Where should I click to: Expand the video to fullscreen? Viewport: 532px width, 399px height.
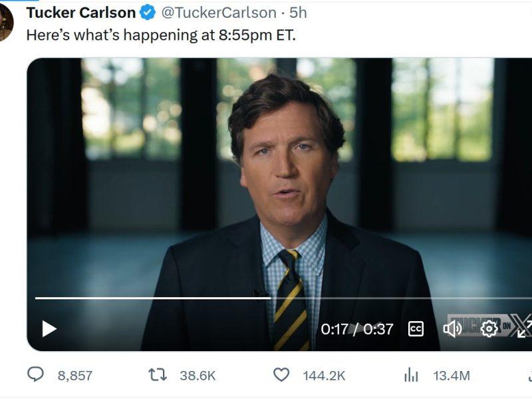click(525, 329)
